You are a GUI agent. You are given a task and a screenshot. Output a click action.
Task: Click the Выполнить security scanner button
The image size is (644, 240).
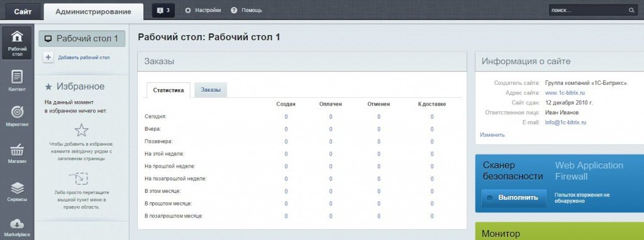pos(514,197)
